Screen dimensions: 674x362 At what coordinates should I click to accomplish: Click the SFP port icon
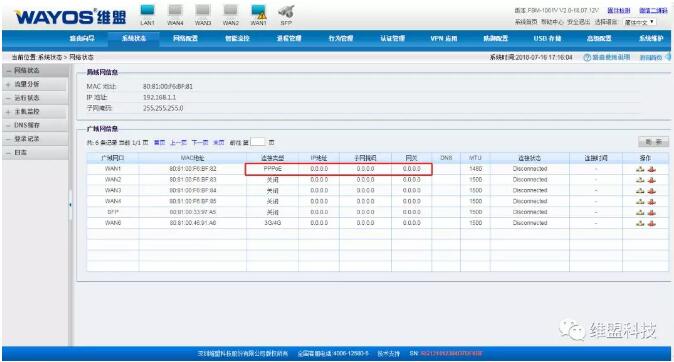tap(286, 12)
